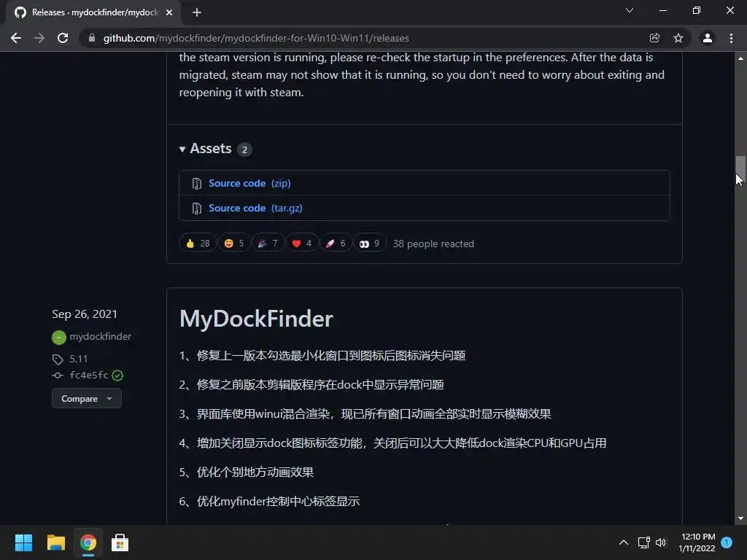Screen dimensions: 747x560
Task: Click the volume speaker tray icon
Action: pyautogui.click(x=661, y=542)
